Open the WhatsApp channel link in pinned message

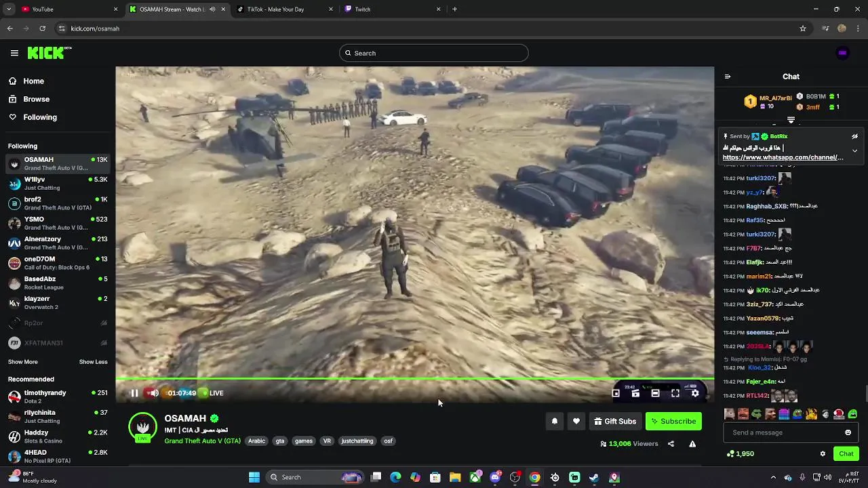click(783, 157)
